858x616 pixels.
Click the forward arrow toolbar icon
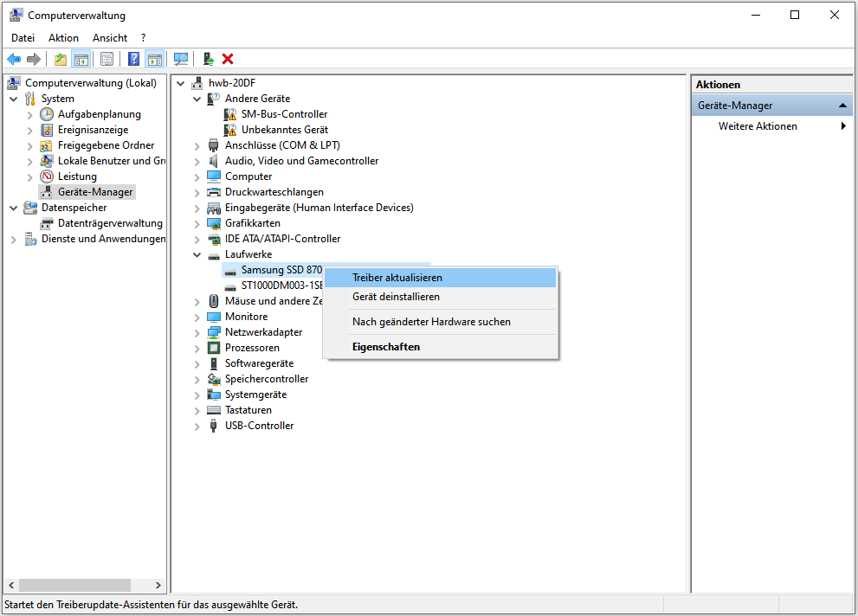click(34, 59)
